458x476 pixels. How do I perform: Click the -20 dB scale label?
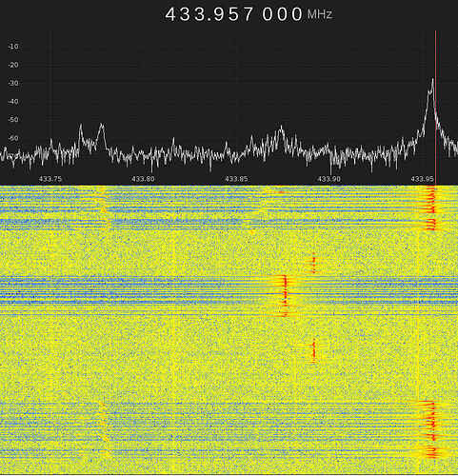click(13, 65)
